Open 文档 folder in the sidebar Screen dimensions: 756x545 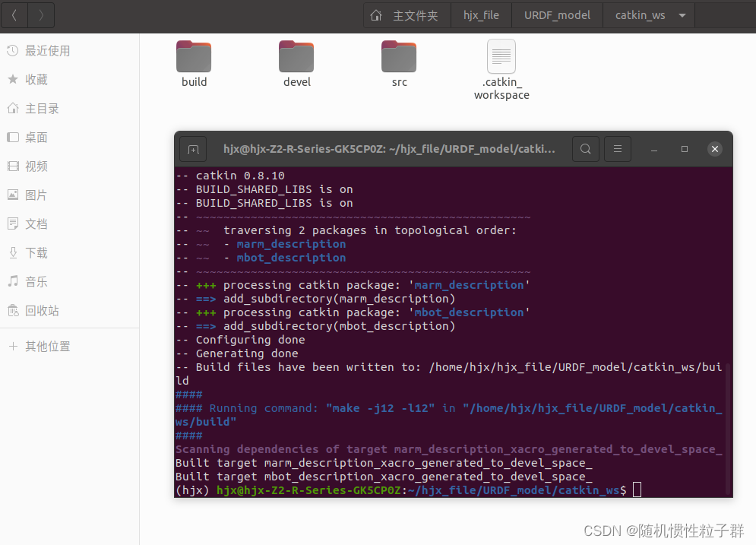click(x=69, y=223)
